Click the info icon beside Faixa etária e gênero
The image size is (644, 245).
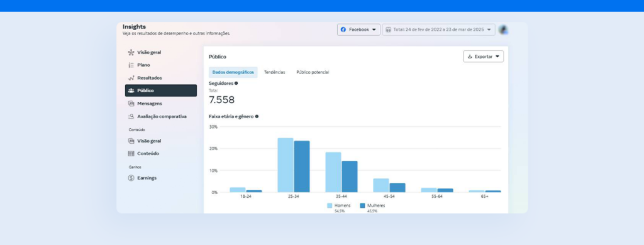pos(257,117)
